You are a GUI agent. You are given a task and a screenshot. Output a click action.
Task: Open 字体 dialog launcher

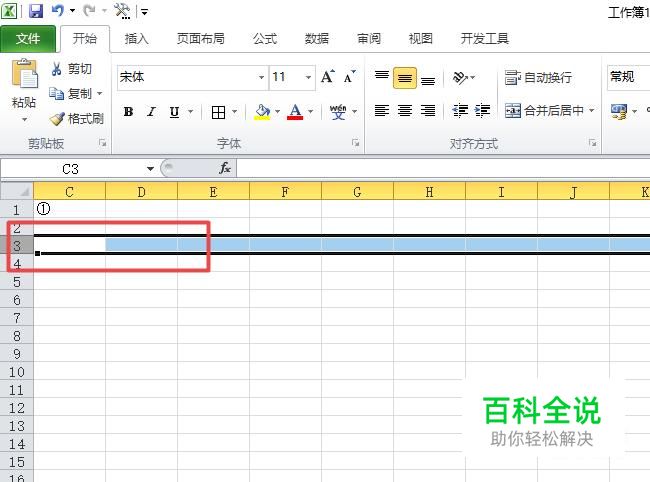point(356,143)
